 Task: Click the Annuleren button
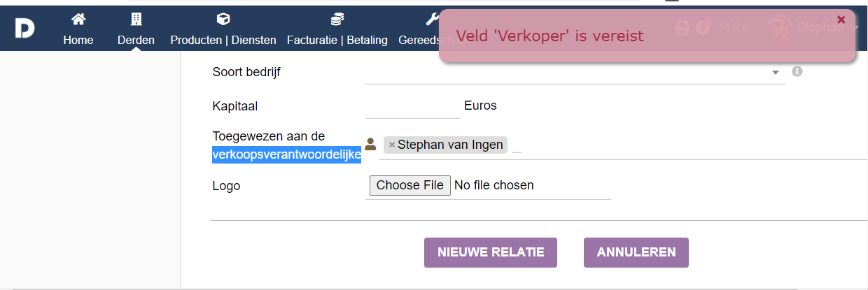tap(636, 252)
